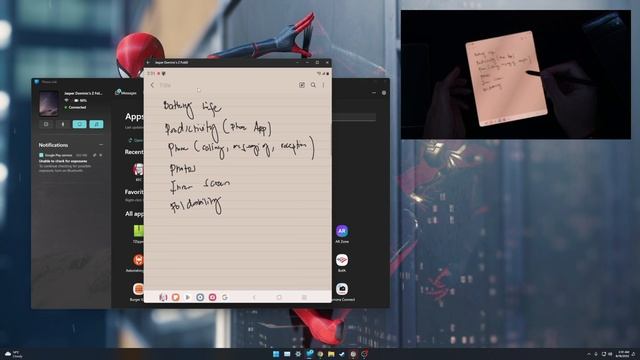The height and width of the screenshot is (360, 640).
Task: Open the three-dot more options menu in the note
Action: pyautogui.click(x=324, y=85)
